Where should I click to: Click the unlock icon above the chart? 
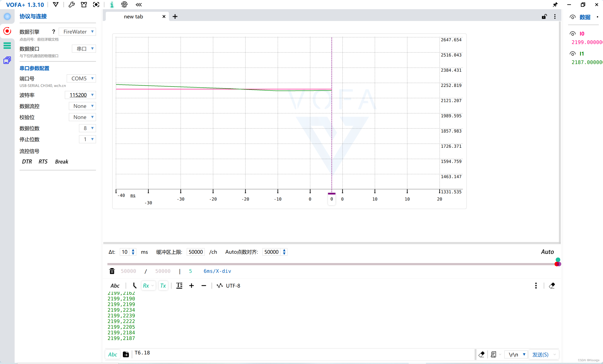pos(544,17)
